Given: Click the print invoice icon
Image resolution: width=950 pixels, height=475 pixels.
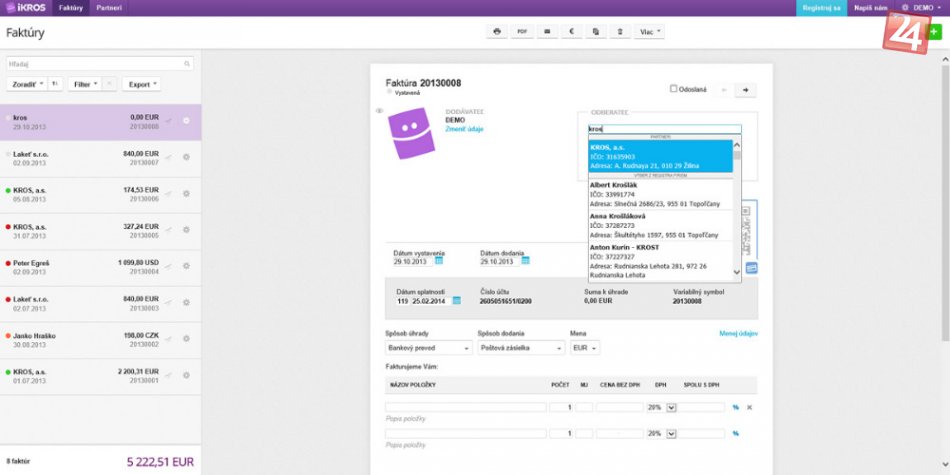Looking at the screenshot, I should point(497,32).
